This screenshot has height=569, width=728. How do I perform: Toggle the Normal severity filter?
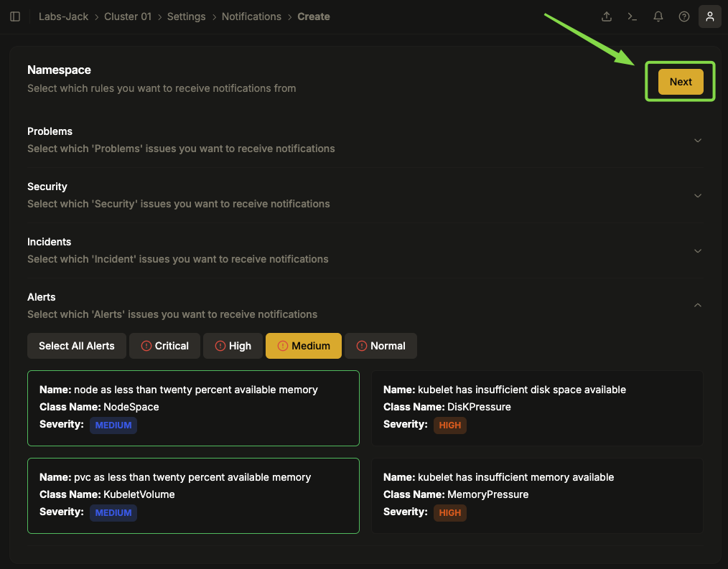point(381,346)
